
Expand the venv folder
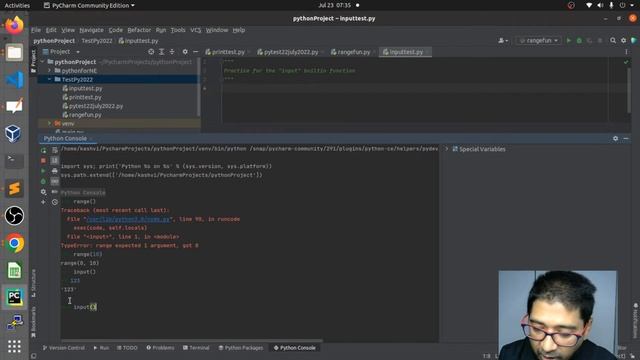49,123
